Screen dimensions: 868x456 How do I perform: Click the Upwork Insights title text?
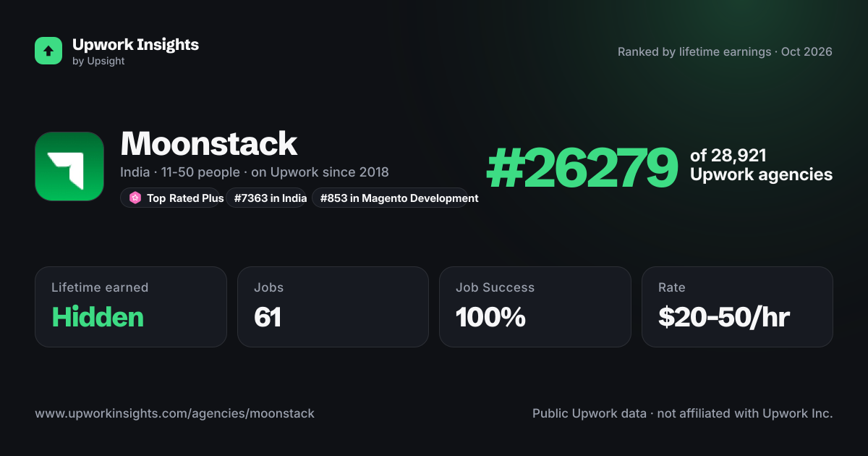tap(135, 44)
